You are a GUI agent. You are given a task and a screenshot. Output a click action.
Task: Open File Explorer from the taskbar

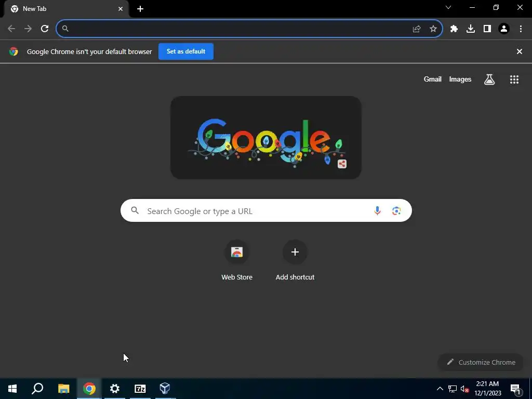click(x=63, y=389)
